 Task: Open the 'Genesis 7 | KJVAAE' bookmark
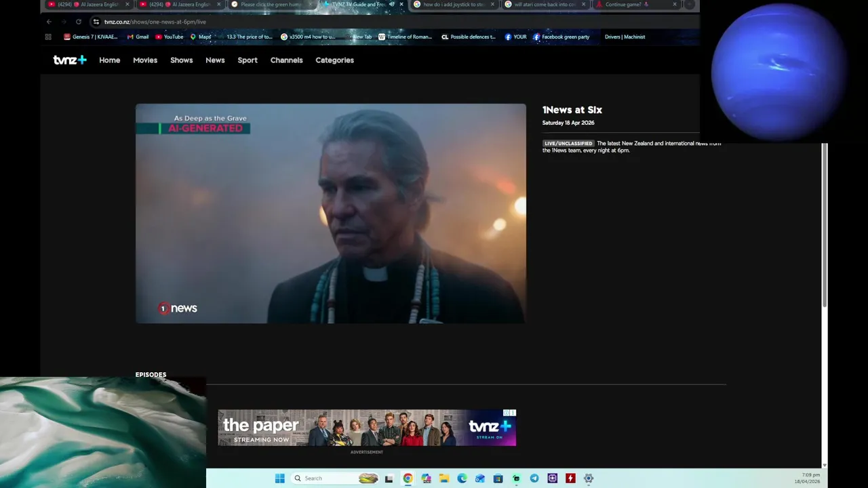point(90,37)
